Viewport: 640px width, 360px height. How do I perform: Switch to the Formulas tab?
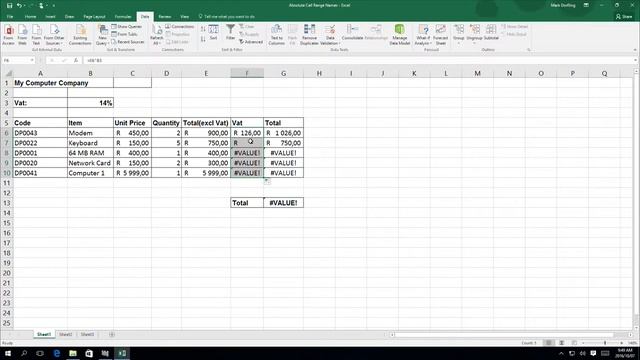[122, 17]
